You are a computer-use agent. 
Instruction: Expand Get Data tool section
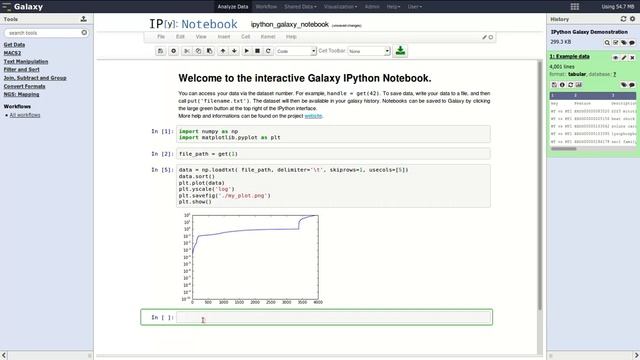coord(14,44)
